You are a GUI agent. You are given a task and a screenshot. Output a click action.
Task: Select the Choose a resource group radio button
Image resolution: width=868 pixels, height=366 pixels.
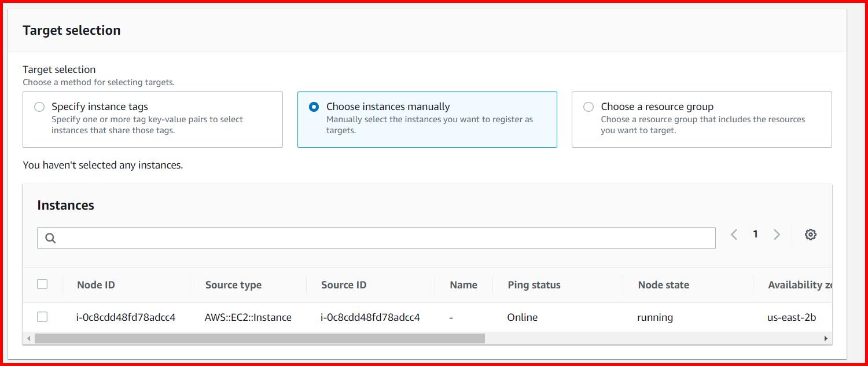pyautogui.click(x=588, y=107)
